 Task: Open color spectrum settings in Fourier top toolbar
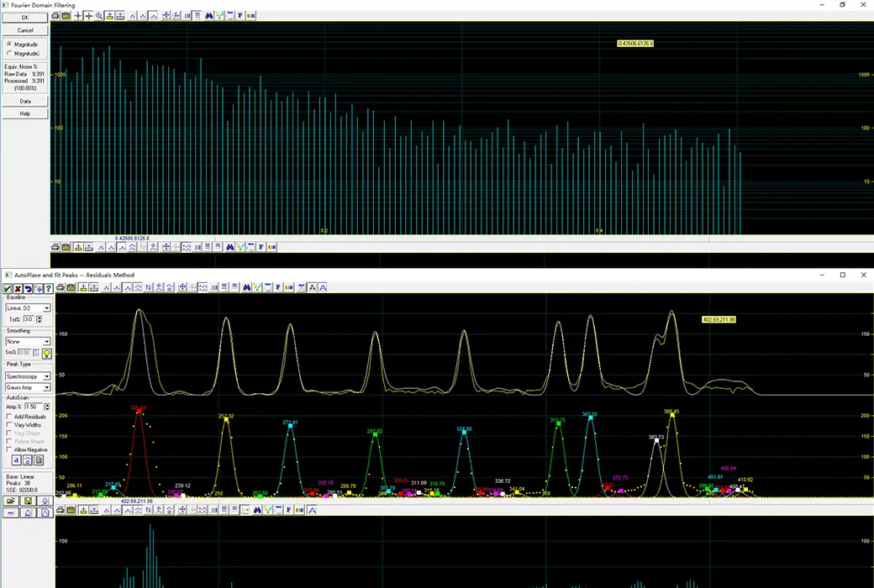coord(251,16)
